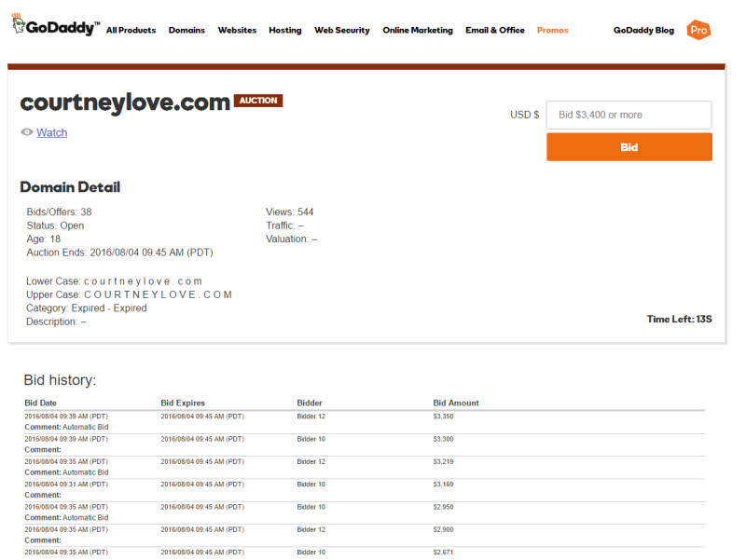Click the Status: Open text
This screenshot has width=746, height=560.
coord(55,225)
